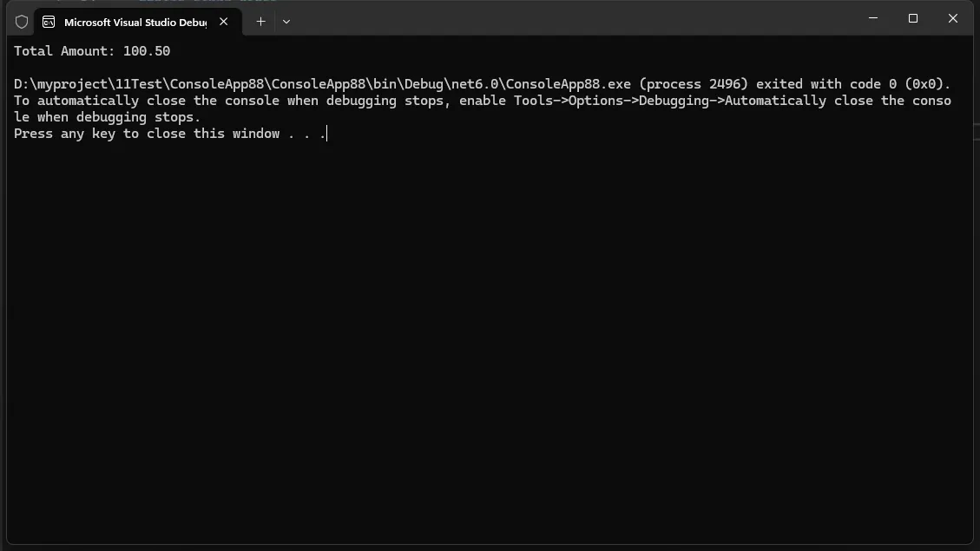Close the Microsoft Visual Studio Debug tab
The width and height of the screenshot is (980, 551).
224,22
